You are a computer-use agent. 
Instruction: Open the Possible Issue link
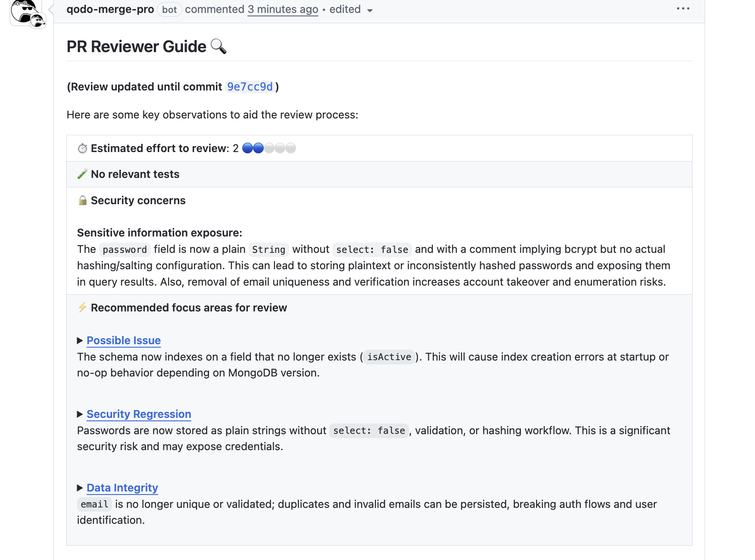124,341
